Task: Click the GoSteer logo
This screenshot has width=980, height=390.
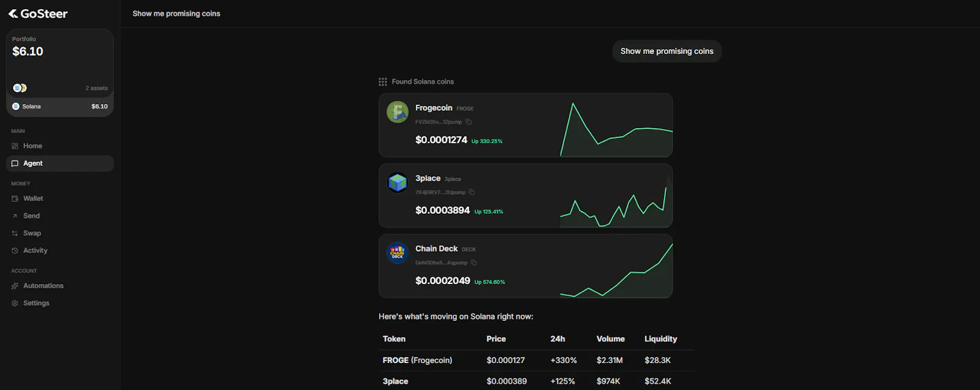Action: tap(38, 13)
